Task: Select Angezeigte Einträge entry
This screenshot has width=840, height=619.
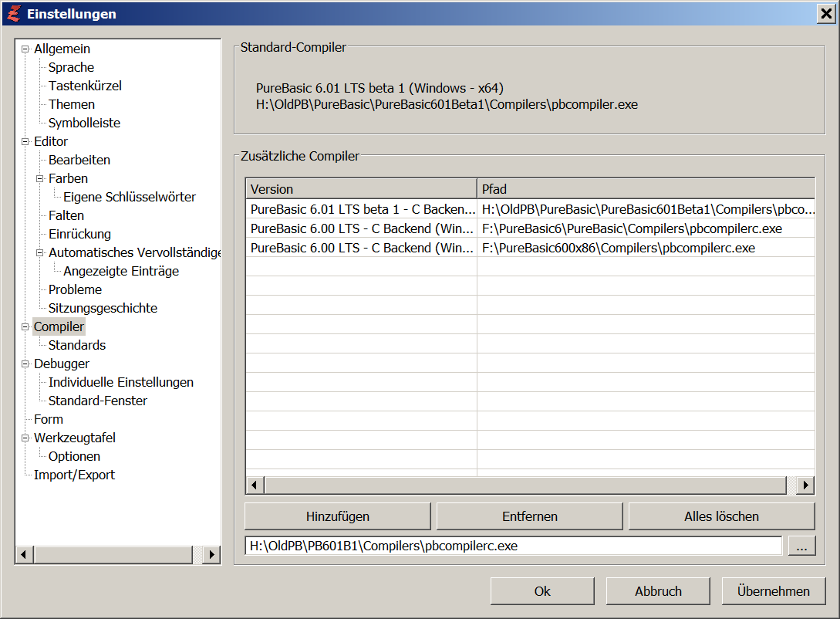Action: (121, 271)
